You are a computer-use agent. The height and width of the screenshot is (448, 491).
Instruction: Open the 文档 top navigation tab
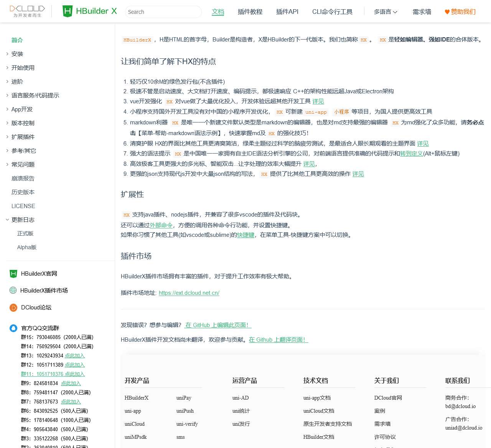pyautogui.click(x=218, y=12)
